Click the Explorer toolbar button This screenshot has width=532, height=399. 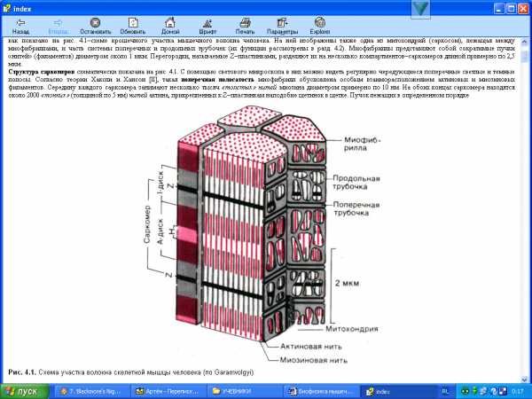(x=319, y=27)
